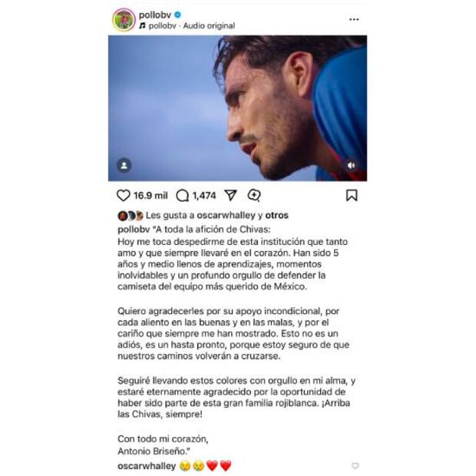The height and width of the screenshot is (476, 476).
Task: Like the post with the heart icon
Action: [x=124, y=196]
